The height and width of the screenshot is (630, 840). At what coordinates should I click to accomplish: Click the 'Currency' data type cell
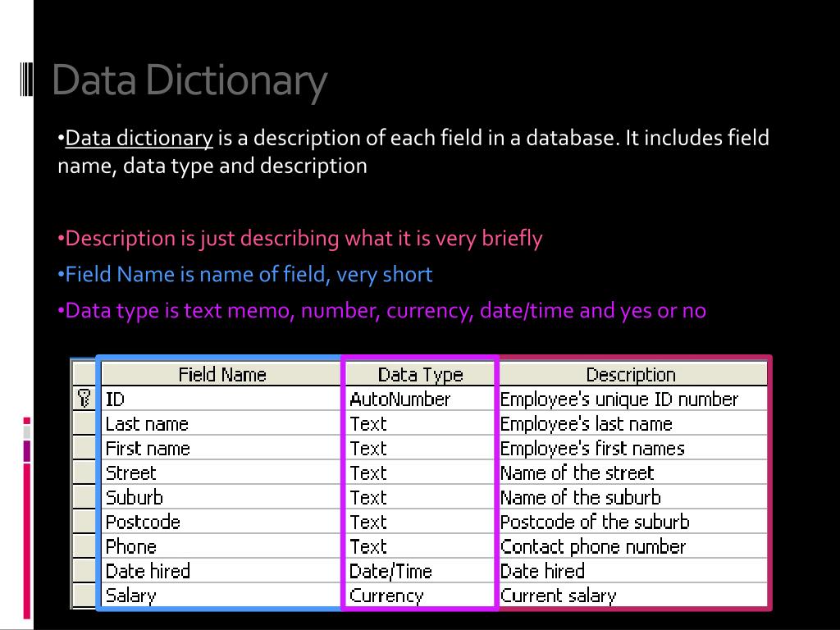click(420, 596)
